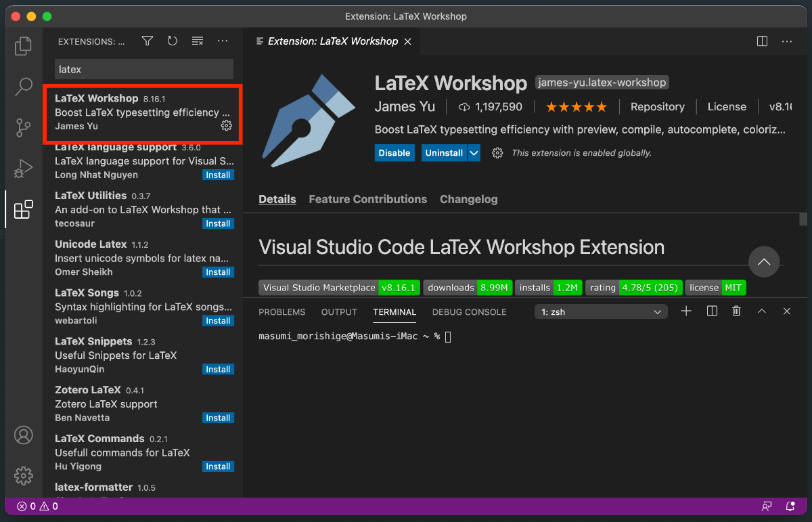Open the Explorer view in activity bar

(24, 46)
